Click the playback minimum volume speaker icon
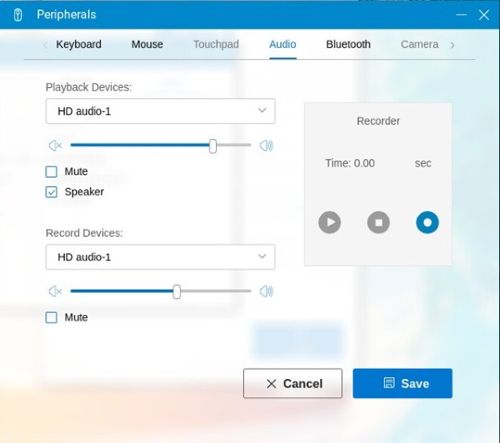The image size is (500, 443). click(55, 145)
